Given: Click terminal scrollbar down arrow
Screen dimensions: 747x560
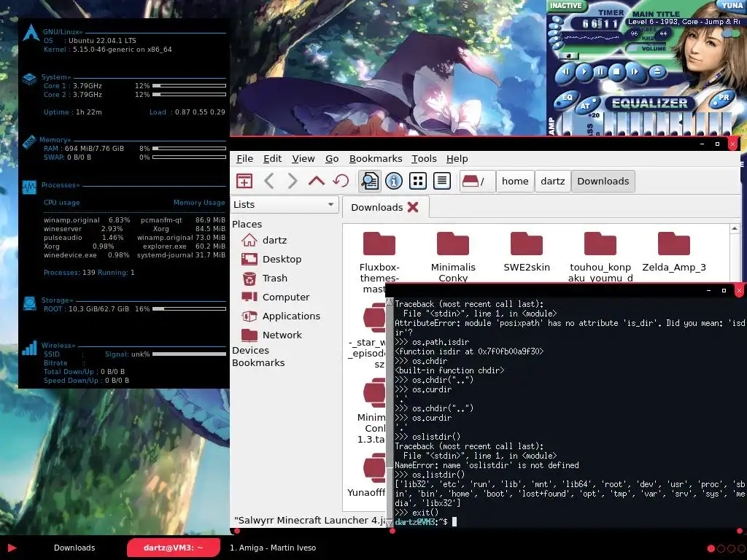Looking at the screenshot, I should [x=390, y=524].
